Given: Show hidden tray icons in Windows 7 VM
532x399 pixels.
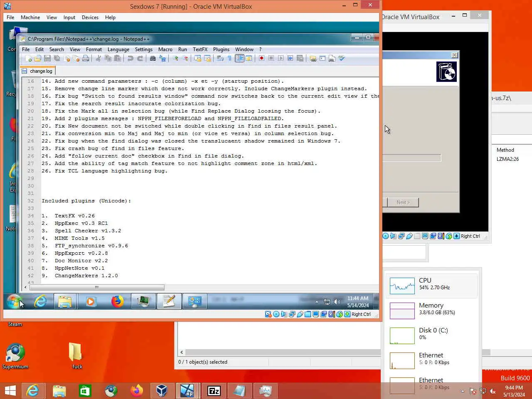Looking at the screenshot, I should point(317,302).
